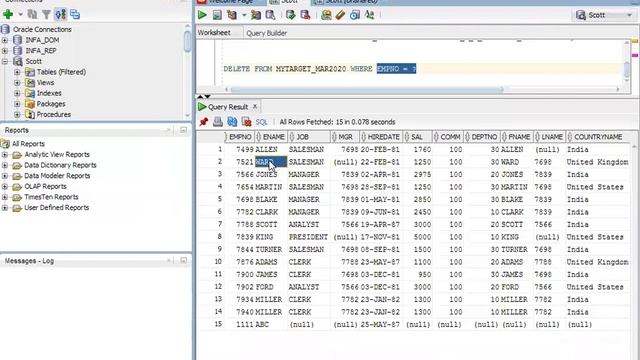This screenshot has width=640, height=360.
Task: Expand Data Dictionary Reports folder
Action: pyautogui.click(x=5, y=165)
